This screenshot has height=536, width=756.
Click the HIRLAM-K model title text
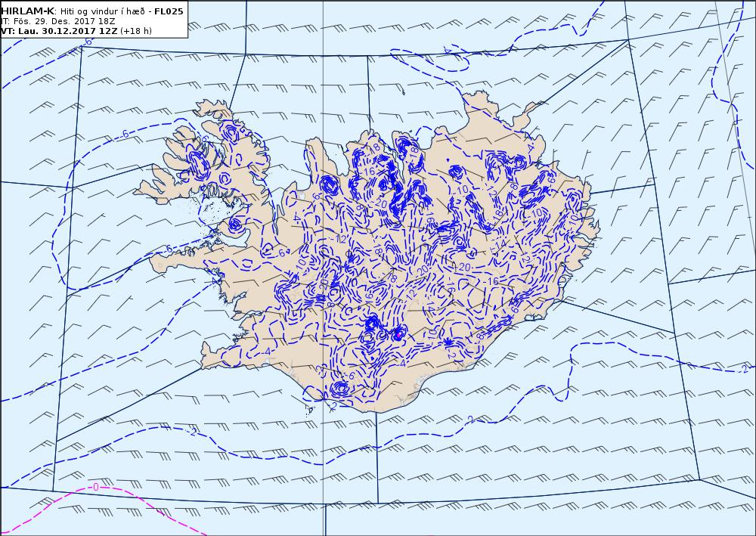(28, 11)
